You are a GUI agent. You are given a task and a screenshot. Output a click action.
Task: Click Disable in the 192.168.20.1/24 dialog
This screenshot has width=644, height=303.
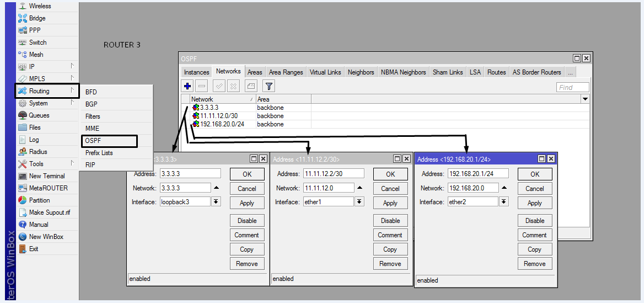(534, 221)
